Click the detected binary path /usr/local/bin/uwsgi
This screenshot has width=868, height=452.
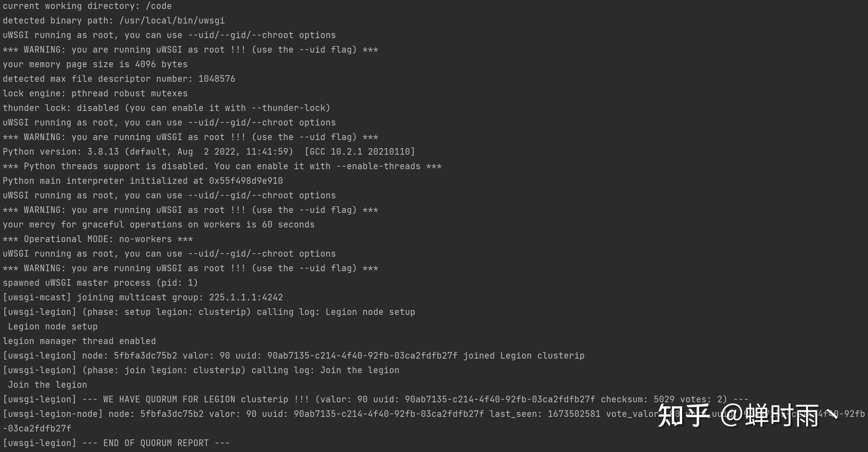click(x=172, y=21)
